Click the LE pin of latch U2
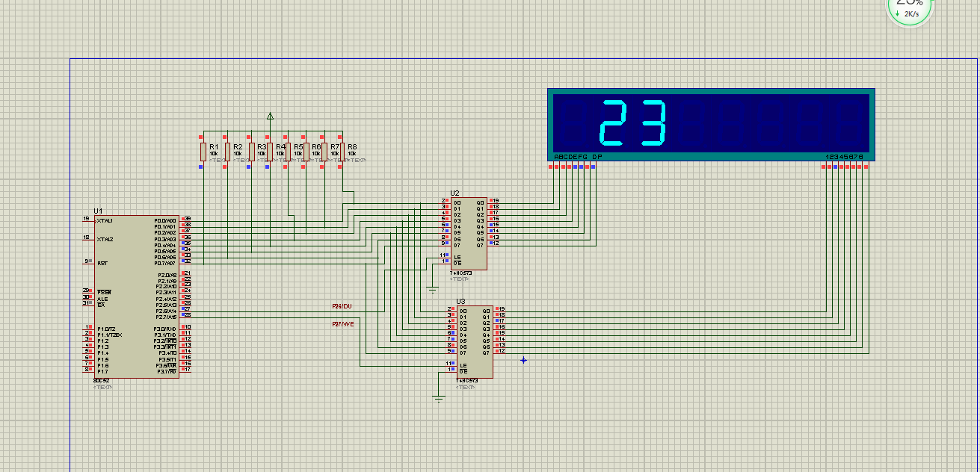 pos(456,256)
